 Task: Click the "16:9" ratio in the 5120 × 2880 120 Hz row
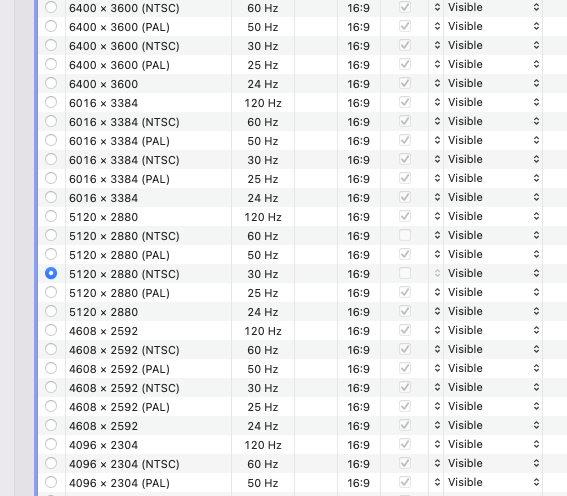(358, 217)
